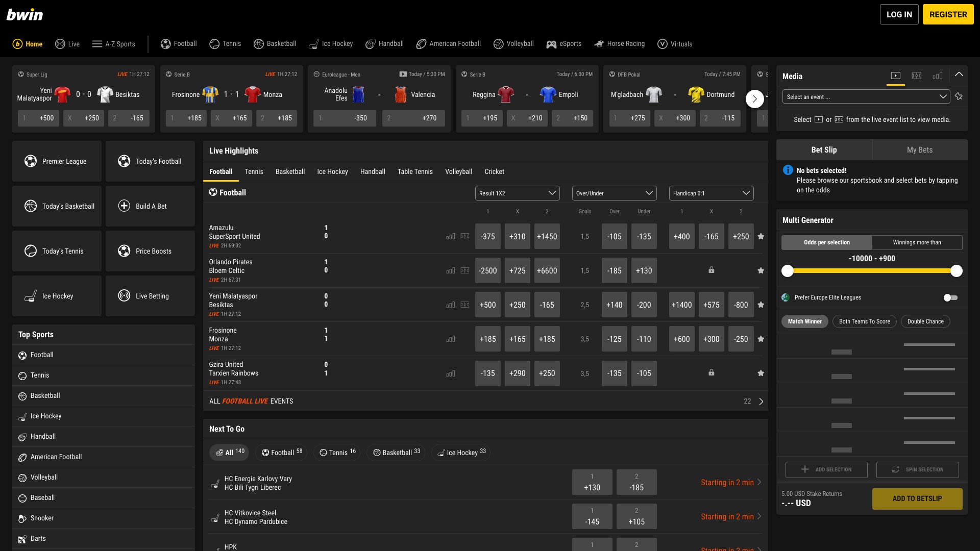Switch Media panel to statistics bars icon
This screenshot has width=980, height=551.
pyautogui.click(x=937, y=76)
